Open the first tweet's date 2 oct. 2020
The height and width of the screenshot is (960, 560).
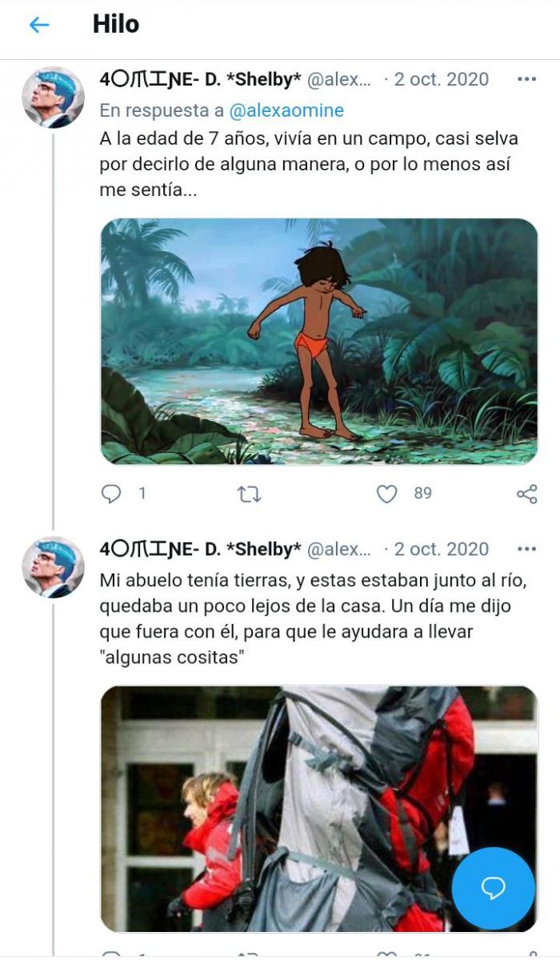441,79
